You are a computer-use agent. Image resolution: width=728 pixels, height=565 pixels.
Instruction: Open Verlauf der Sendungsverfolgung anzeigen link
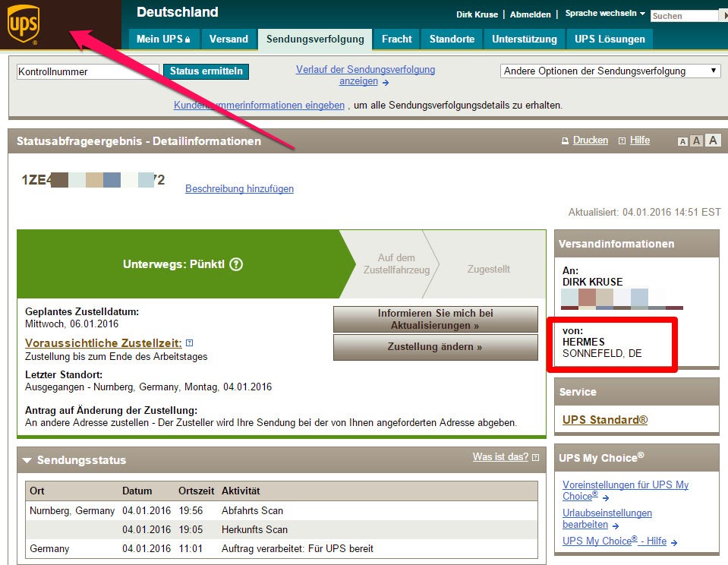(365, 75)
